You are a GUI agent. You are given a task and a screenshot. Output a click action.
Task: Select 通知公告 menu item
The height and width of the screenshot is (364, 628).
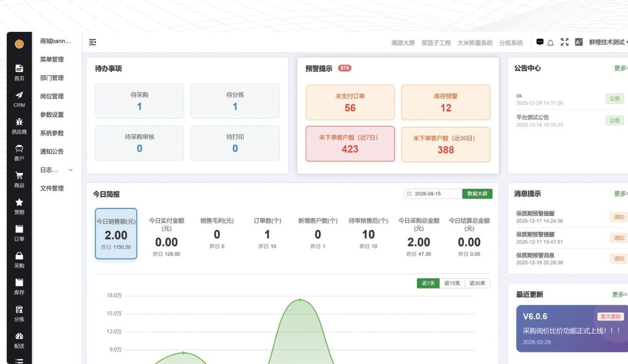click(52, 151)
